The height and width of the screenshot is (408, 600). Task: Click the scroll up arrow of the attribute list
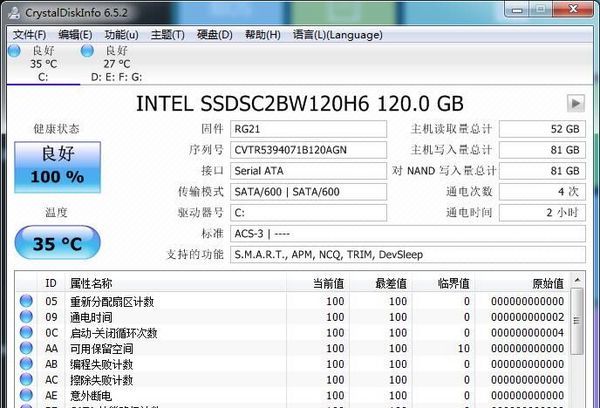click(x=577, y=281)
